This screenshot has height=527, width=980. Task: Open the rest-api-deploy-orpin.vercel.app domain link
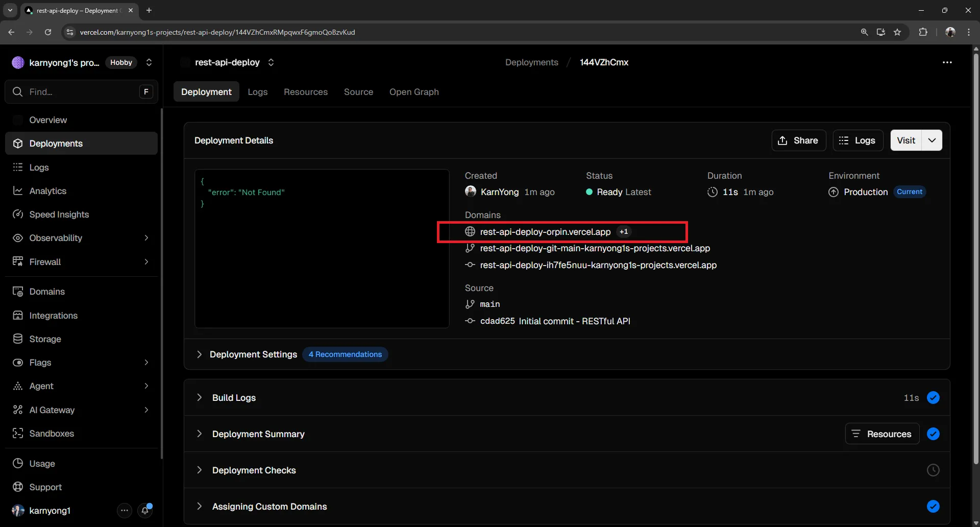click(x=545, y=232)
